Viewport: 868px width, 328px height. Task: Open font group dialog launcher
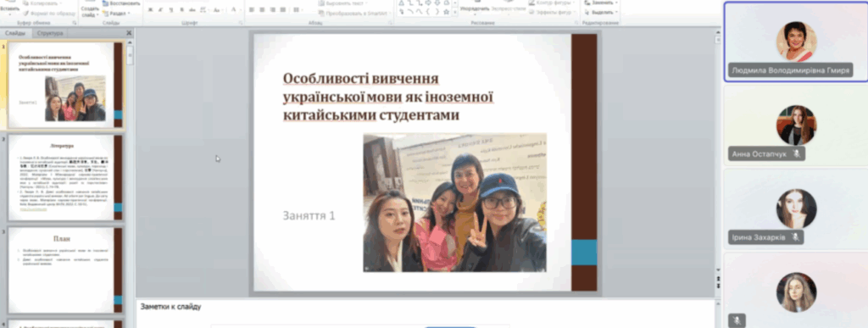click(x=241, y=23)
